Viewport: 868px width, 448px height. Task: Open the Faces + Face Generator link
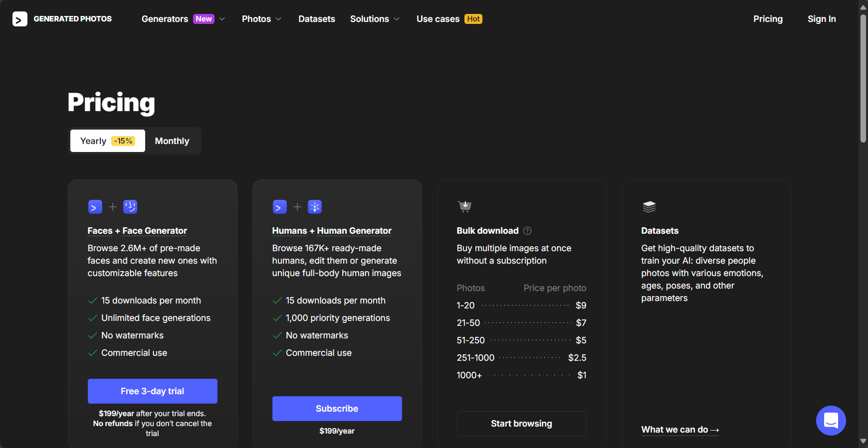point(137,231)
